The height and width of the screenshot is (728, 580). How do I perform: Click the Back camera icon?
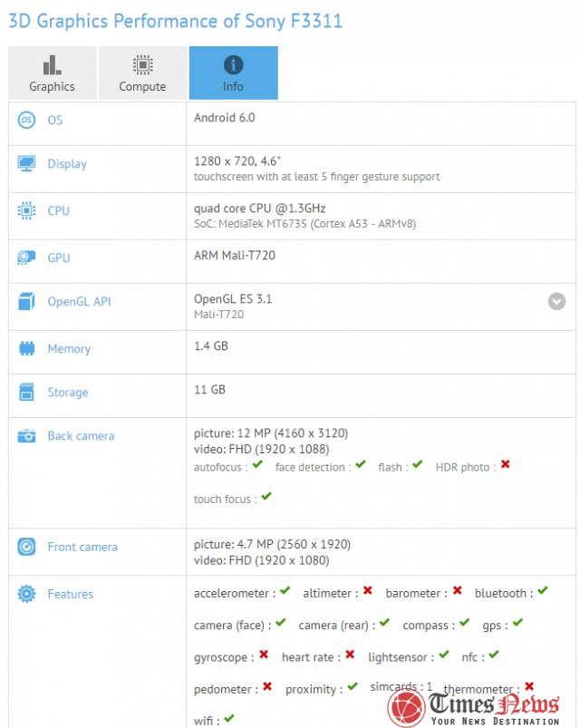26,436
